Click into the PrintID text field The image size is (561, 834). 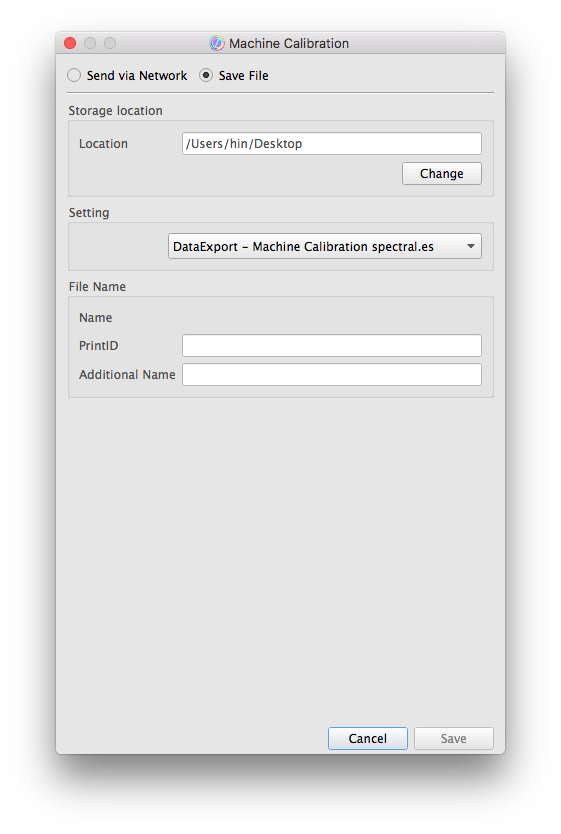coord(332,346)
